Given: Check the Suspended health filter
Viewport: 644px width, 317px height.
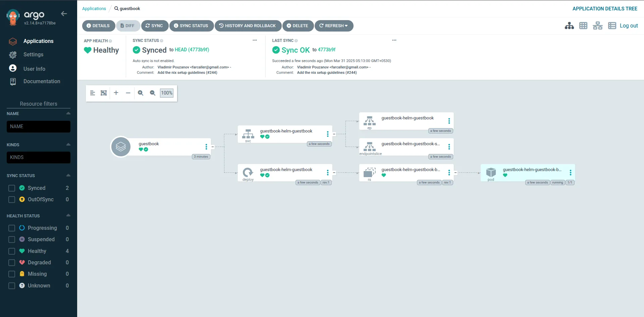Looking at the screenshot, I should point(12,240).
